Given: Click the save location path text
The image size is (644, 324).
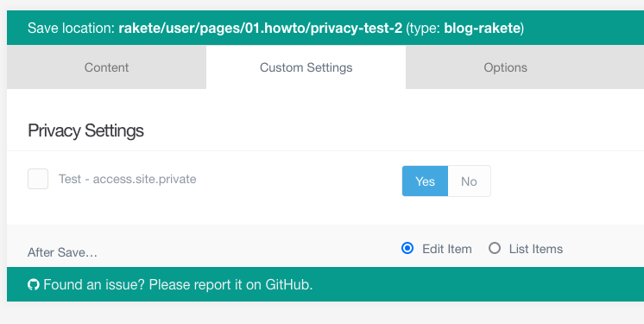Looking at the screenshot, I should pyautogui.click(x=261, y=28).
